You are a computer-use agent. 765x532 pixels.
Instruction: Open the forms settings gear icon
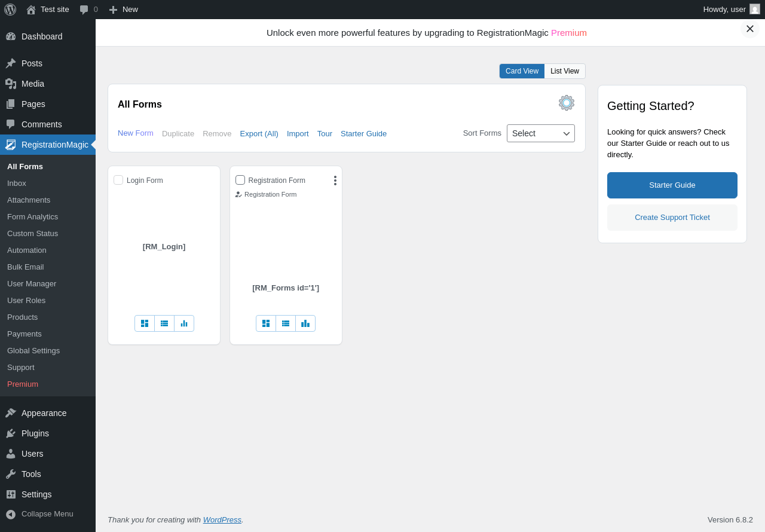click(567, 103)
